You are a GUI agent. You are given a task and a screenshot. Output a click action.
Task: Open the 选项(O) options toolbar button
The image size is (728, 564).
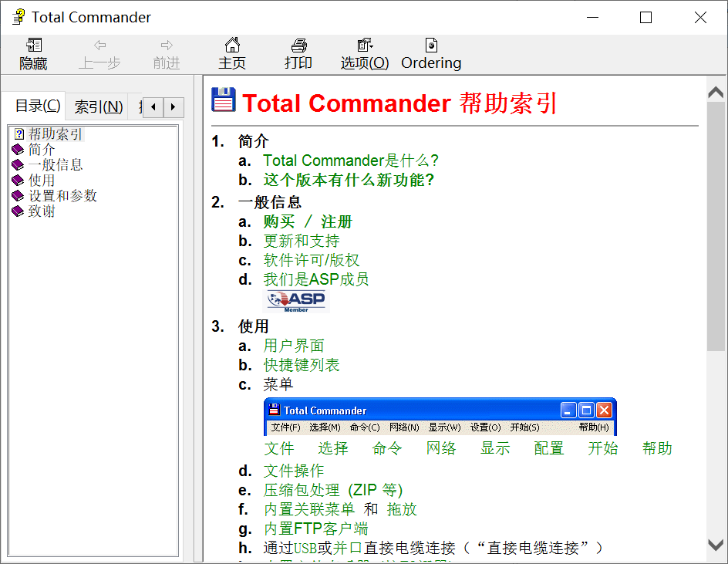(x=365, y=54)
